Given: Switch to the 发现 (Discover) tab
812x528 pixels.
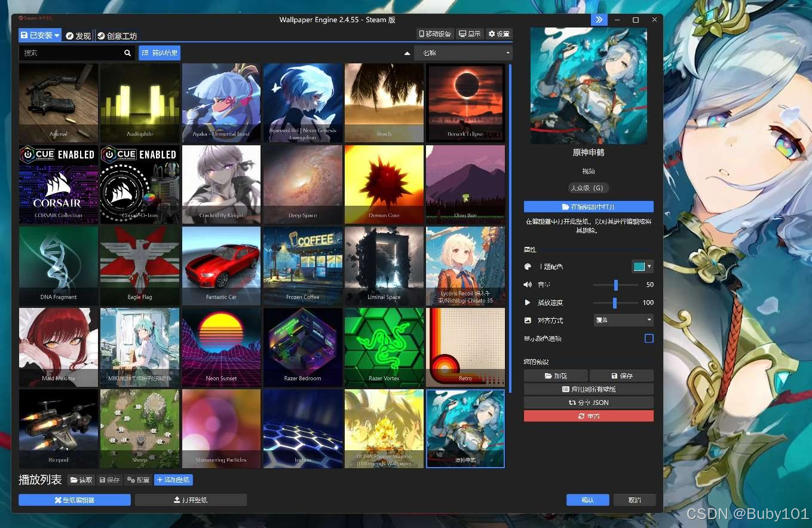Looking at the screenshot, I should 78,36.
